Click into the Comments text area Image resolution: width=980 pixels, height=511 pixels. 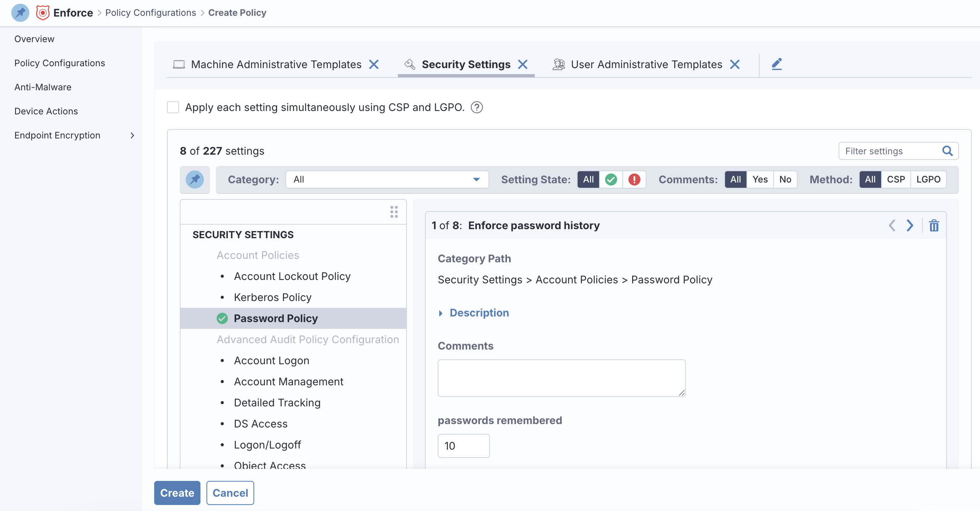coord(561,378)
